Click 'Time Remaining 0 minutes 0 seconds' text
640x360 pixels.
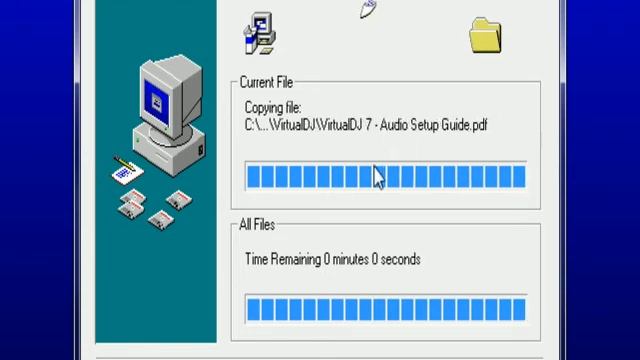332,259
